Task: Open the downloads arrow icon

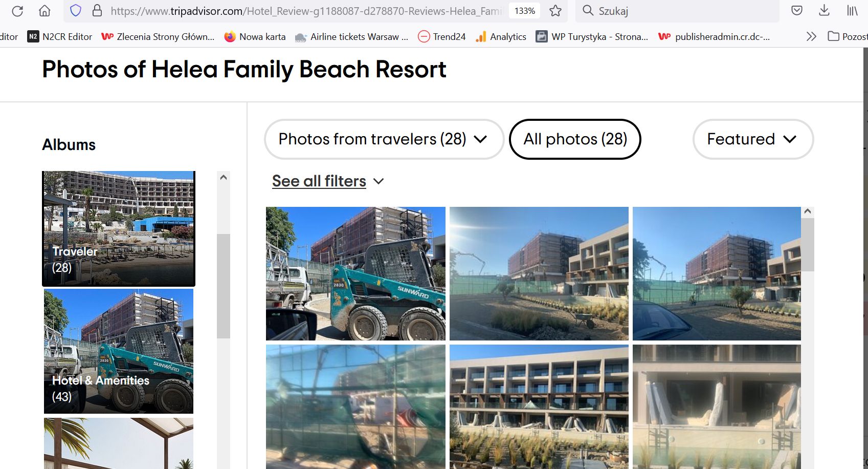Action: [824, 11]
